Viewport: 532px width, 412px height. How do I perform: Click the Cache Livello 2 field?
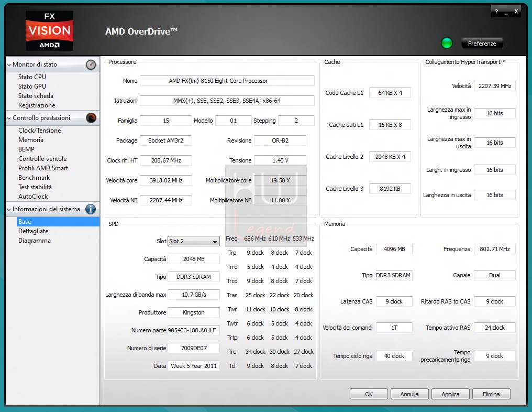[x=390, y=157]
